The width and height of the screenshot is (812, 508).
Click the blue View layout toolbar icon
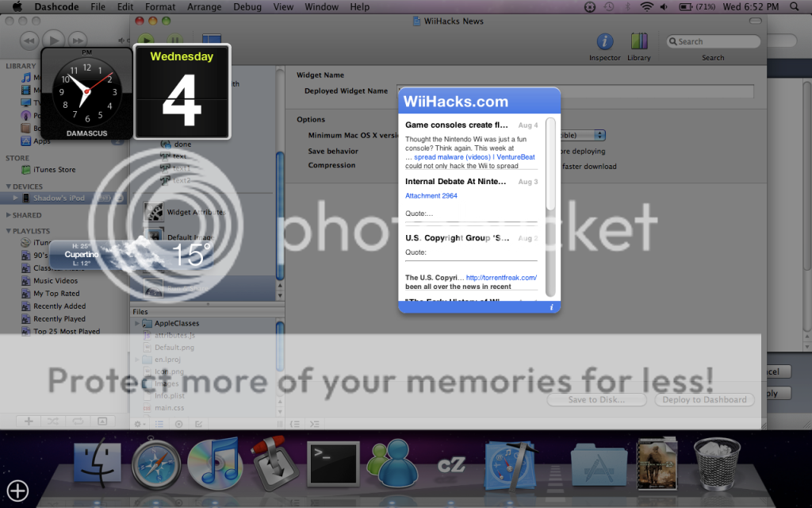[212, 40]
